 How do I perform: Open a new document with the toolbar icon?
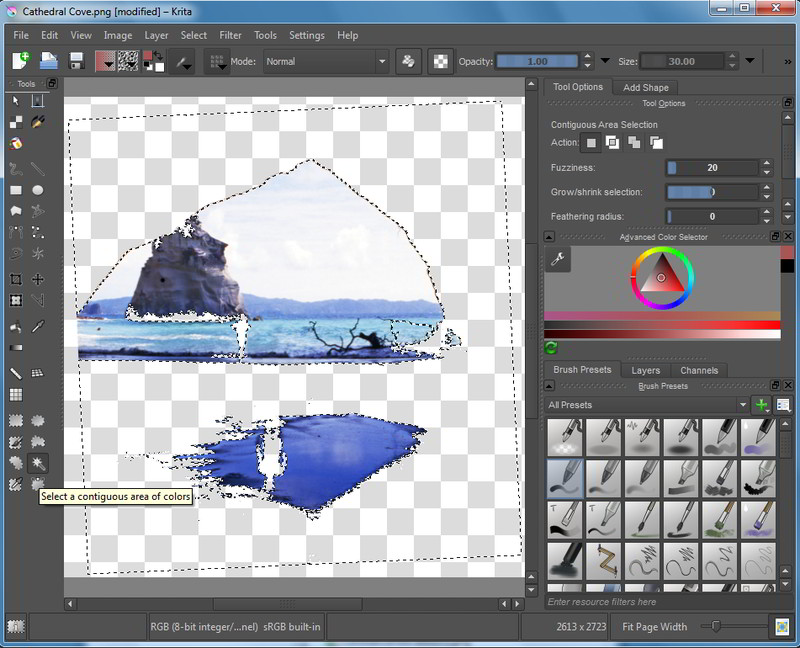(19, 60)
